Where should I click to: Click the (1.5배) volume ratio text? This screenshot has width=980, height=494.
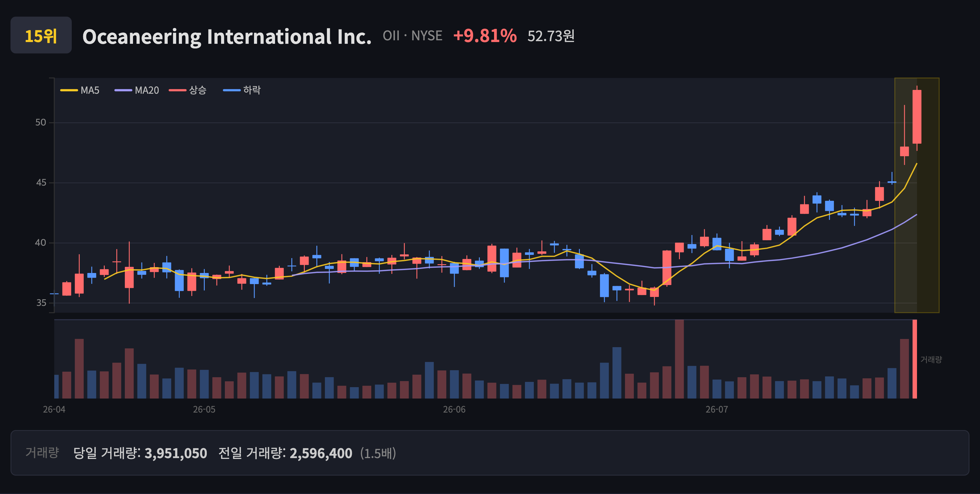point(378,453)
